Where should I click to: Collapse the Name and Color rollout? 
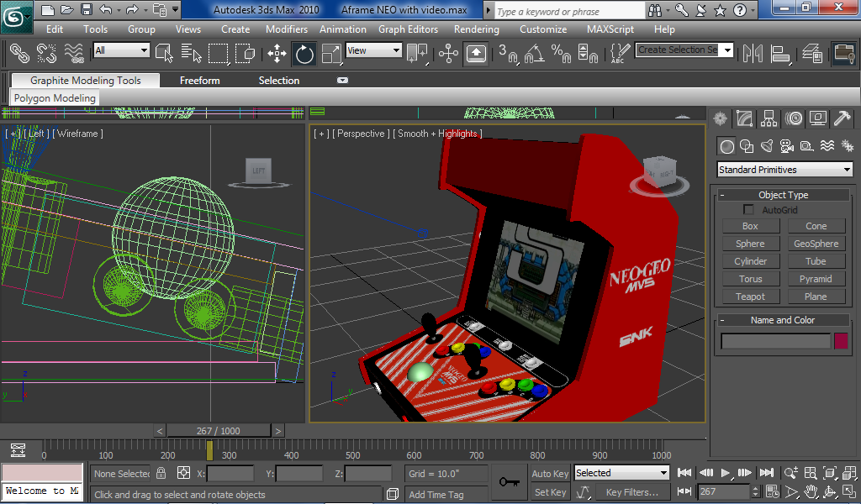[x=783, y=320]
